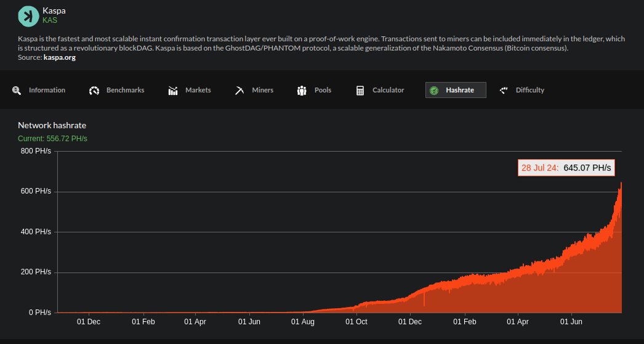Click the pickaxe icon beside Miners
This screenshot has height=344, width=644.
(239, 91)
